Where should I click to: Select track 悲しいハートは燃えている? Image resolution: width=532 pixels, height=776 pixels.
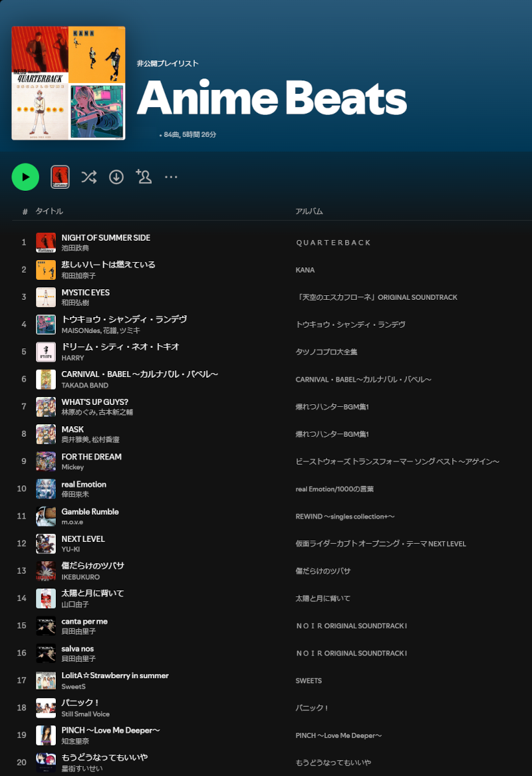(108, 265)
